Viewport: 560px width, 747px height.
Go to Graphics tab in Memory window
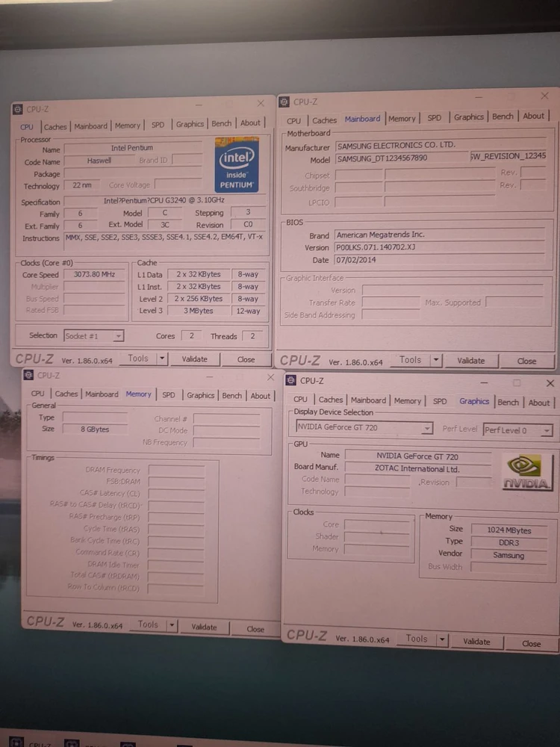pyautogui.click(x=200, y=395)
